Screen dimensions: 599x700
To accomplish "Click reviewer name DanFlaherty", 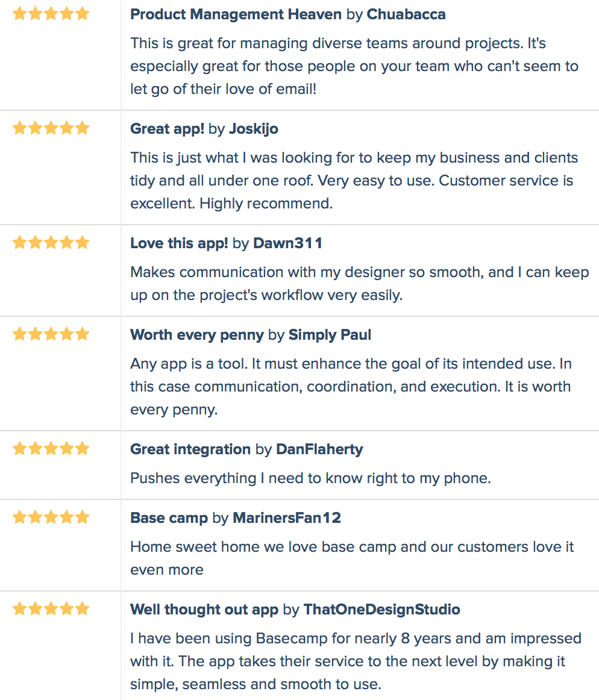I will coord(319,449).
